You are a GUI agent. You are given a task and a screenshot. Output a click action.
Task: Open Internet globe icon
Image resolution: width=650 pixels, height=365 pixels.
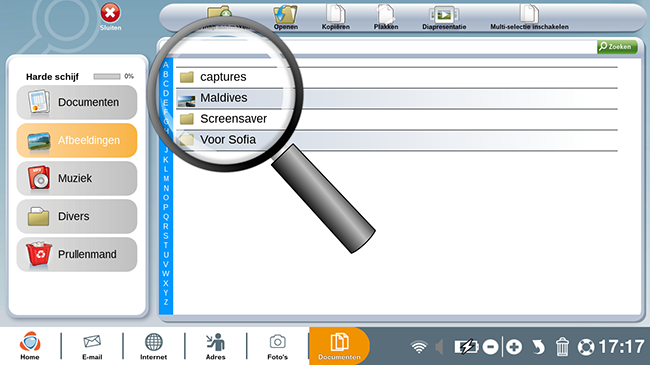click(153, 347)
